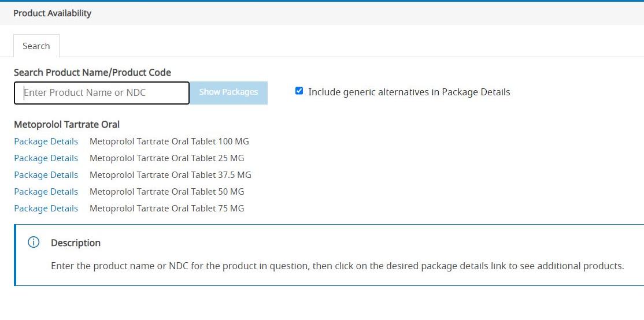The image size is (644, 320).
Task: Open Package Details for the 25 MG tablet
Action: [x=46, y=158]
